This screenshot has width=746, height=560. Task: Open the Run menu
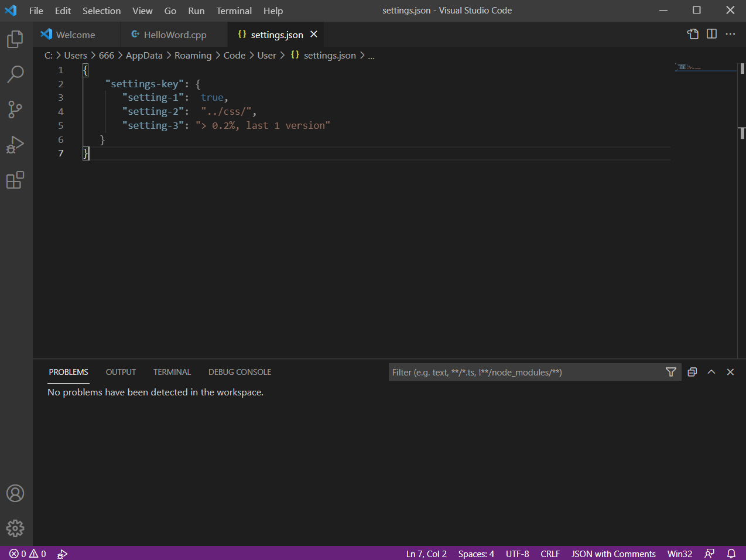tap(196, 10)
